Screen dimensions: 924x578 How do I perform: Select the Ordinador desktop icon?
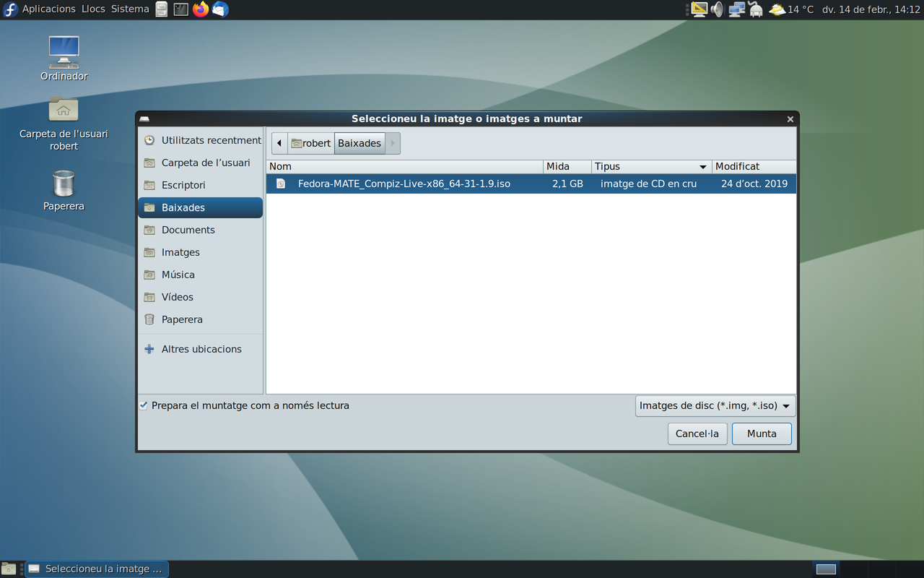pyautogui.click(x=64, y=59)
